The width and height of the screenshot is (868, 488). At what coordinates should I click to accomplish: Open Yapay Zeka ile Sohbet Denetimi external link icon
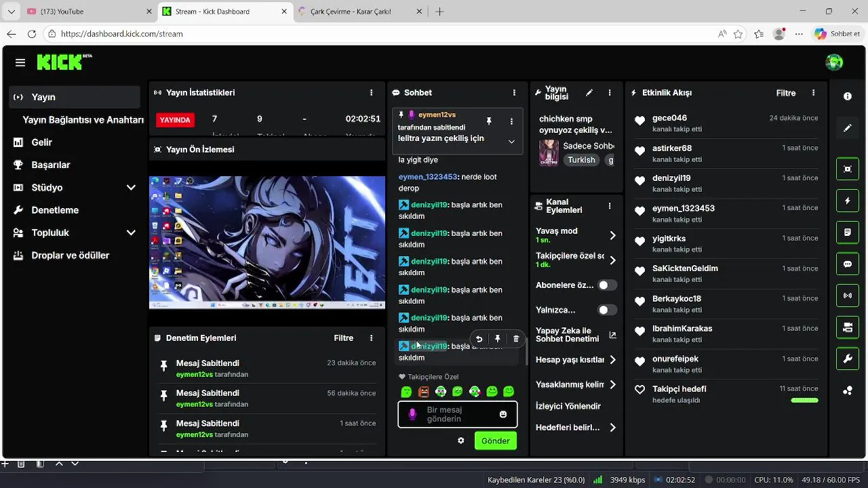(x=612, y=335)
